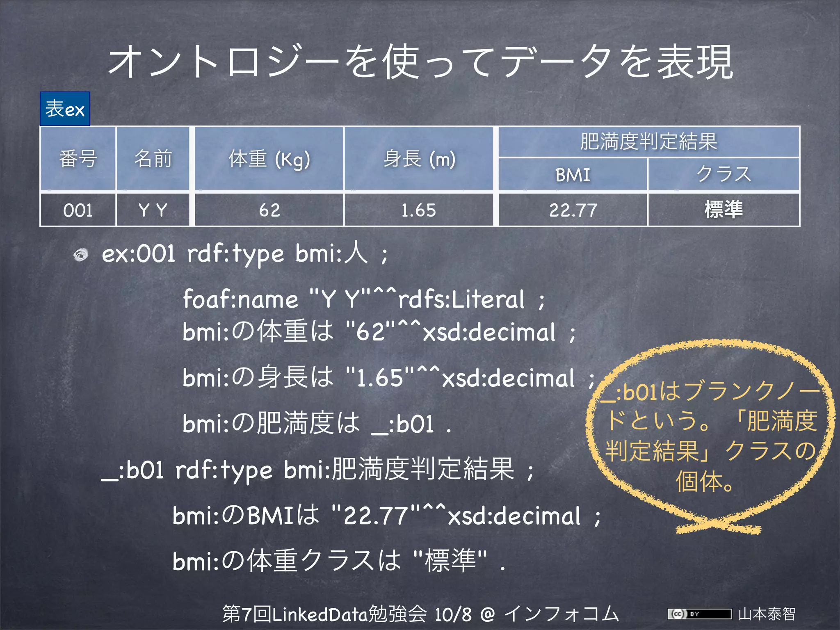This screenshot has width=840, height=630.
Task: Click the orange note about ブランクノード
Action: point(710,436)
